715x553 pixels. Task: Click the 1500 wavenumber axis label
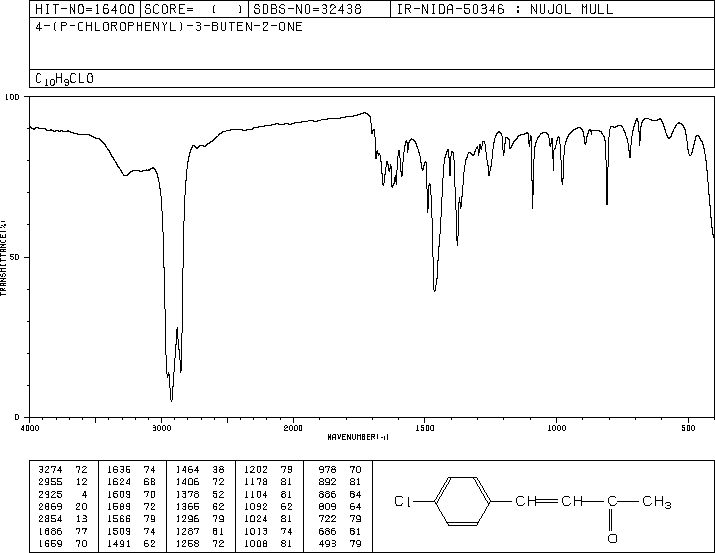click(425, 428)
